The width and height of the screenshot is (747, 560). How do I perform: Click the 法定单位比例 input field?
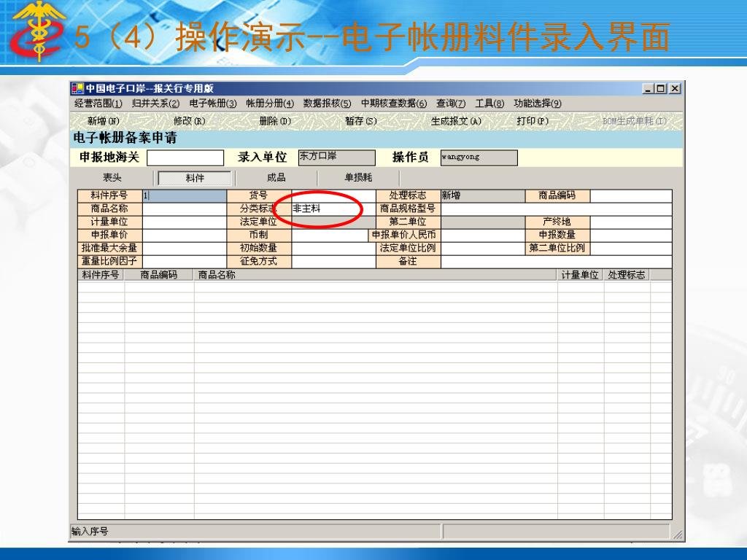coord(483,248)
